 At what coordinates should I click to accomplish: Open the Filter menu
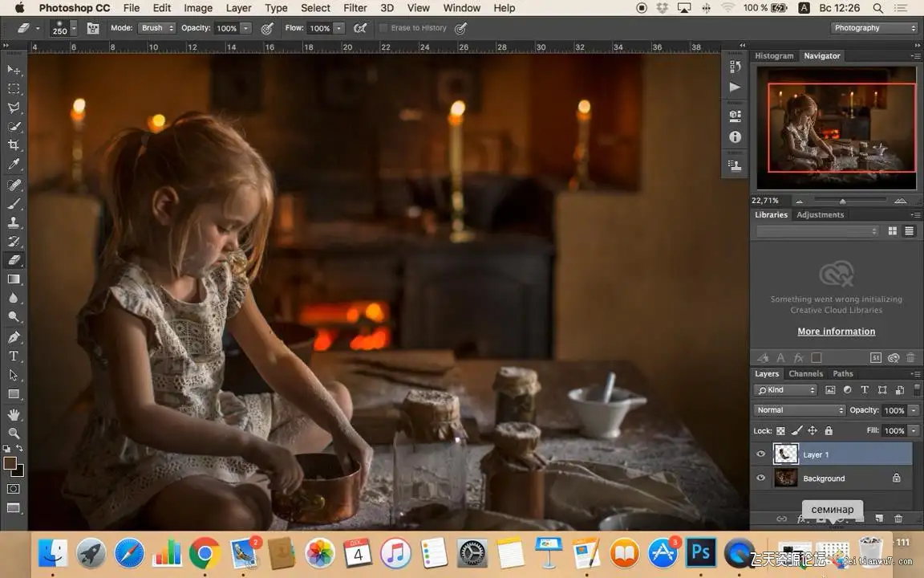(355, 8)
